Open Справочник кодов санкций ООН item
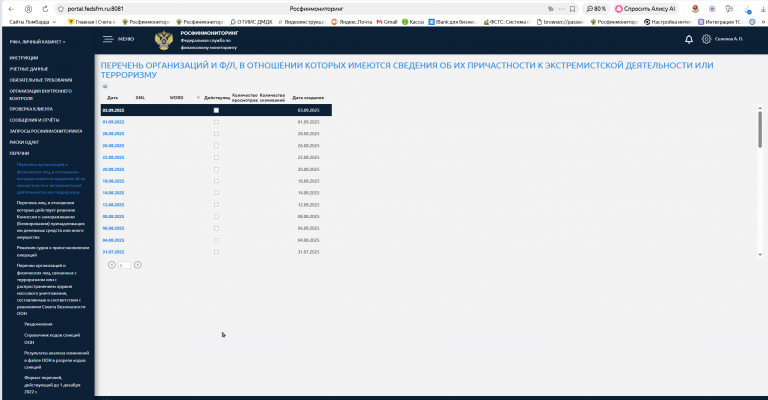The width and height of the screenshot is (768, 400). click(52, 339)
